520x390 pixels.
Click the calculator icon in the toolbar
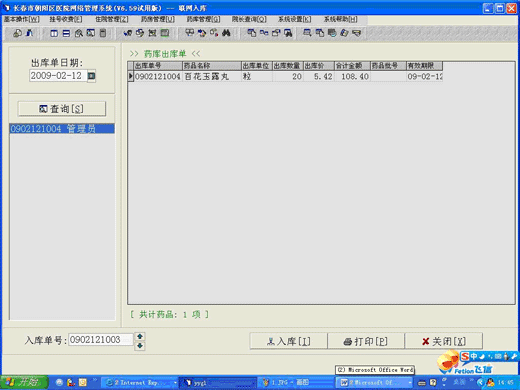click(103, 33)
